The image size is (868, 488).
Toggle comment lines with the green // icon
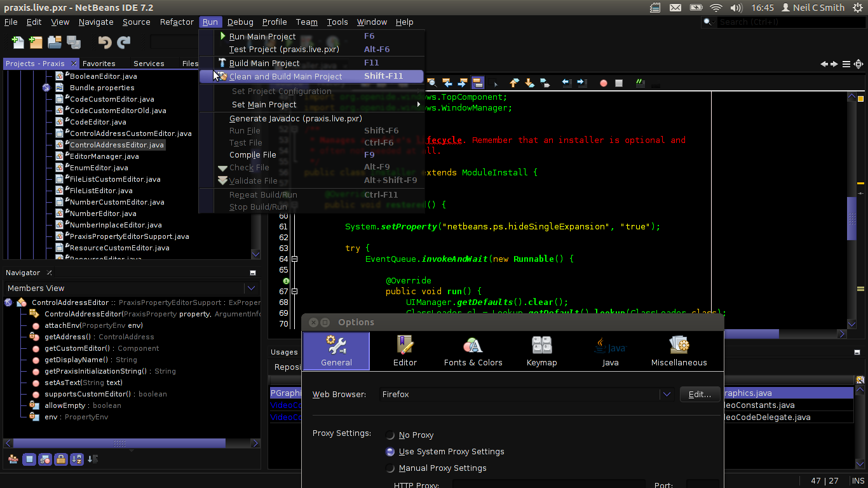tap(640, 83)
